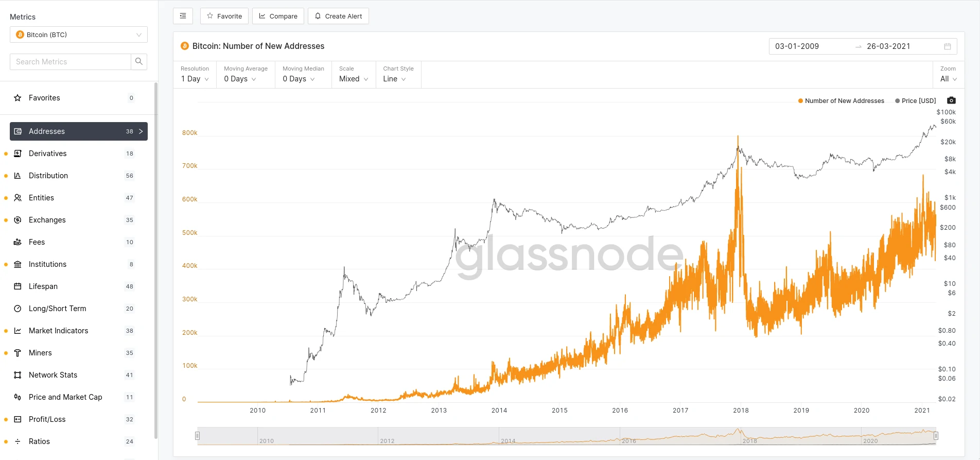Click the Miners pickaxe icon

click(17, 353)
